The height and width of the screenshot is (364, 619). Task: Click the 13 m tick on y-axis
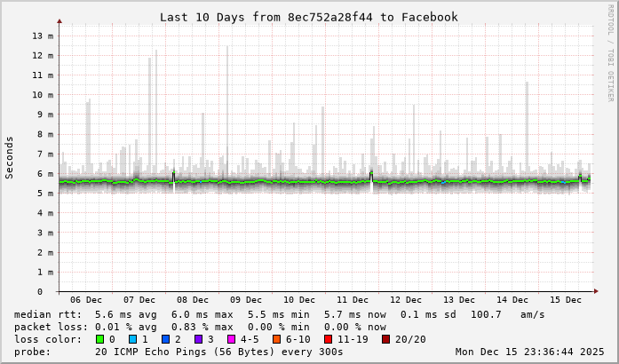(x=43, y=36)
